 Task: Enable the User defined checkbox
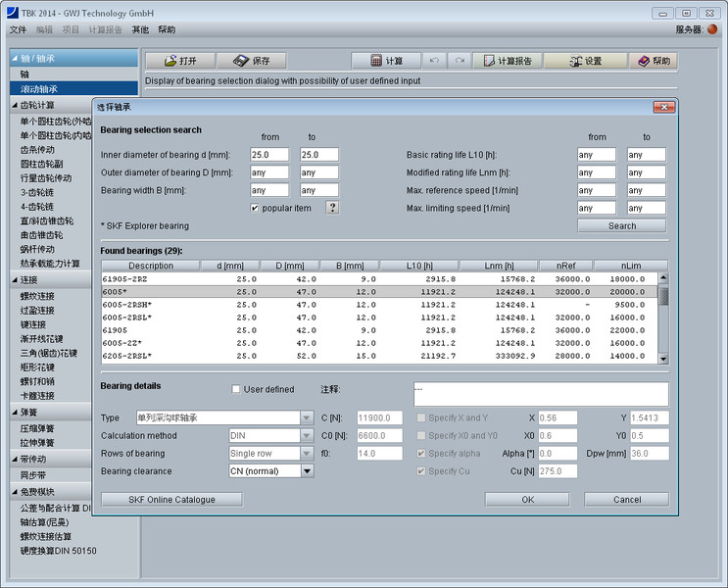[x=236, y=389]
